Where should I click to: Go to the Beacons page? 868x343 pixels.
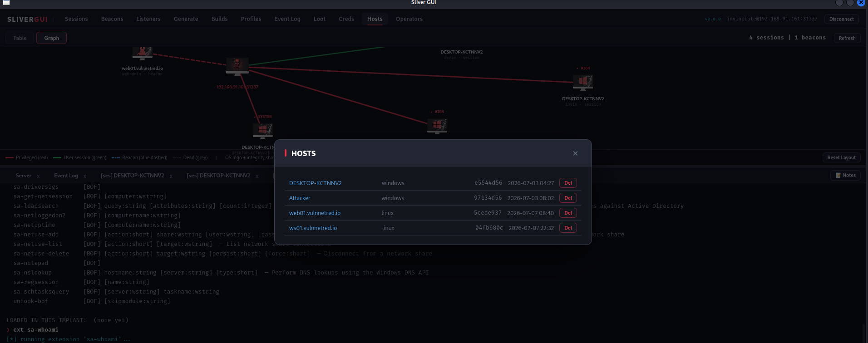112,19
